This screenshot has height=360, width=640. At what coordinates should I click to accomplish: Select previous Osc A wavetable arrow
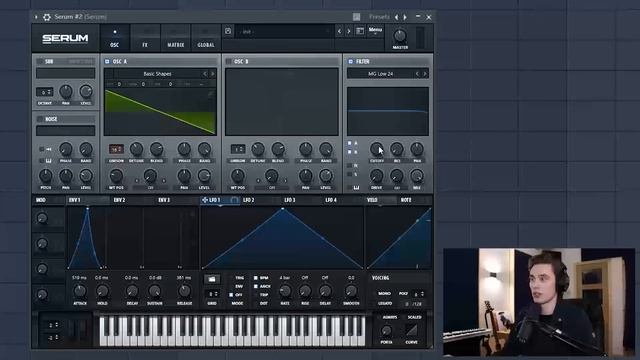(x=205, y=74)
